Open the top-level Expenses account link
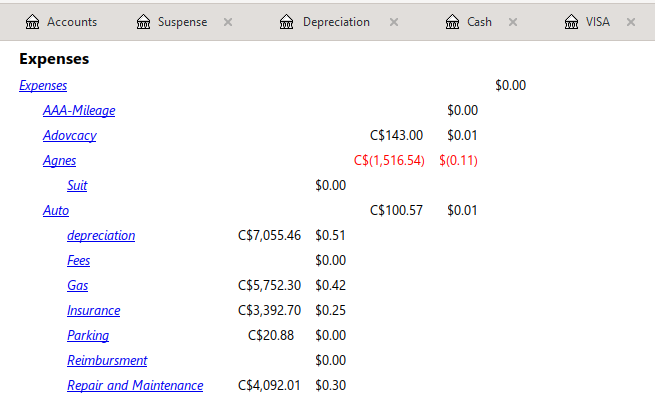Viewport: 655px width, 399px height. 43,86
